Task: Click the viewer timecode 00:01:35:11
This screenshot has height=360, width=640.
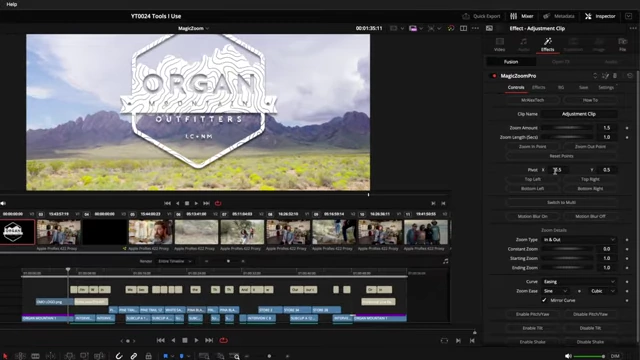Action: click(369, 28)
